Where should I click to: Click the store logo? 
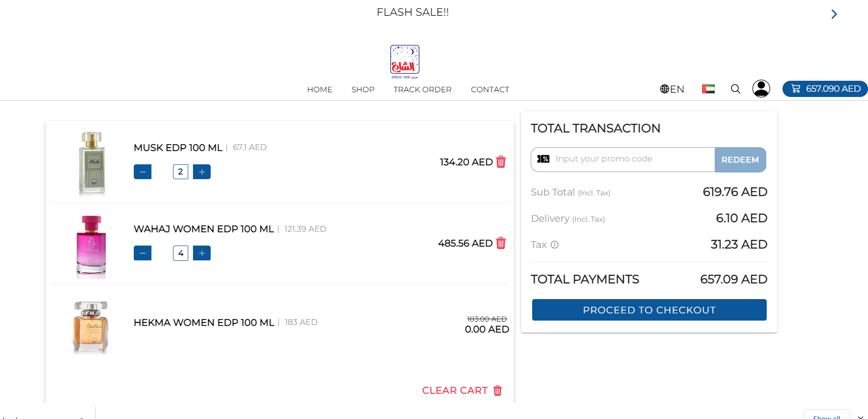point(405,62)
